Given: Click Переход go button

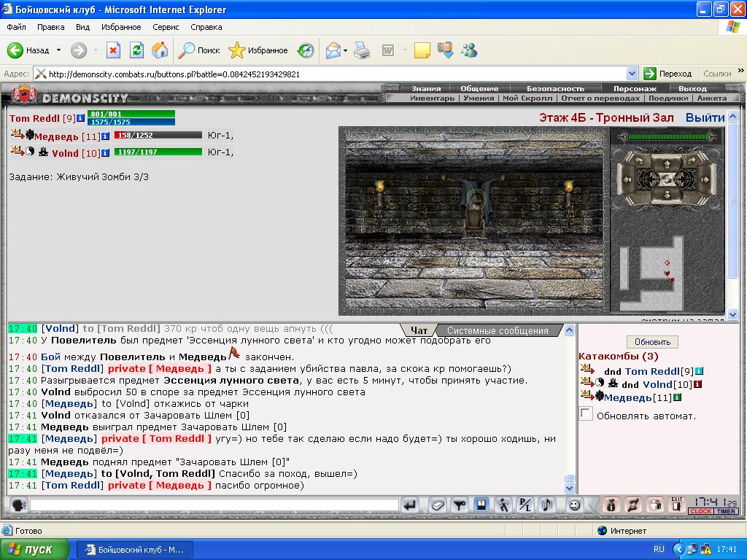Looking at the screenshot, I should pos(667,74).
